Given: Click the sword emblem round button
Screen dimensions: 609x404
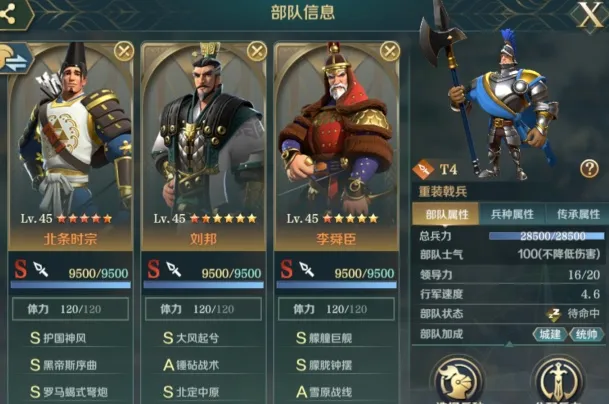Looking at the screenshot, I should coord(558,381).
